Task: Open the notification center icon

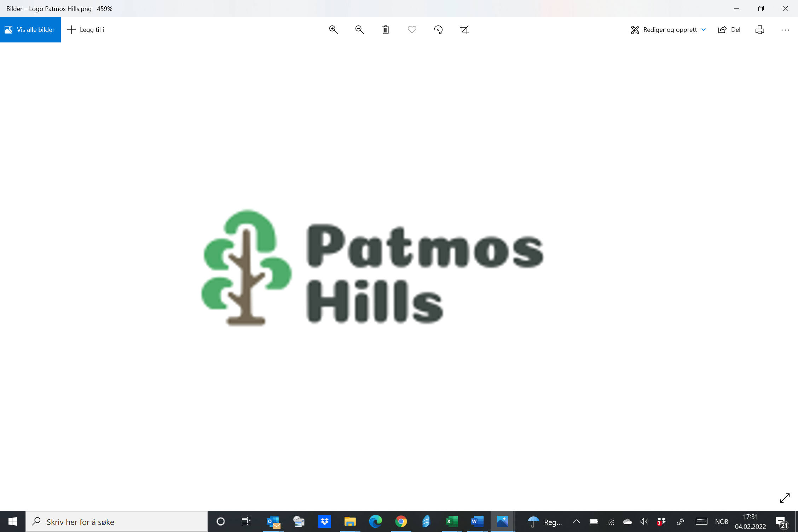Action: (782, 522)
